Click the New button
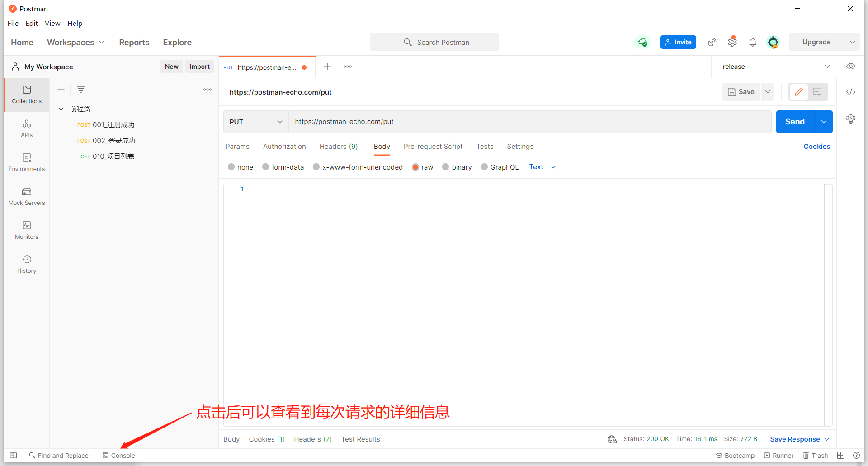Screen dimensions: 868x466 [x=172, y=67]
